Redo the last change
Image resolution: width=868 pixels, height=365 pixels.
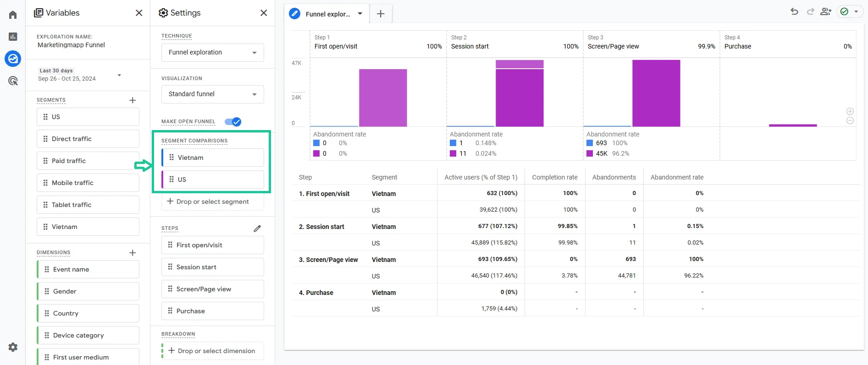point(810,12)
